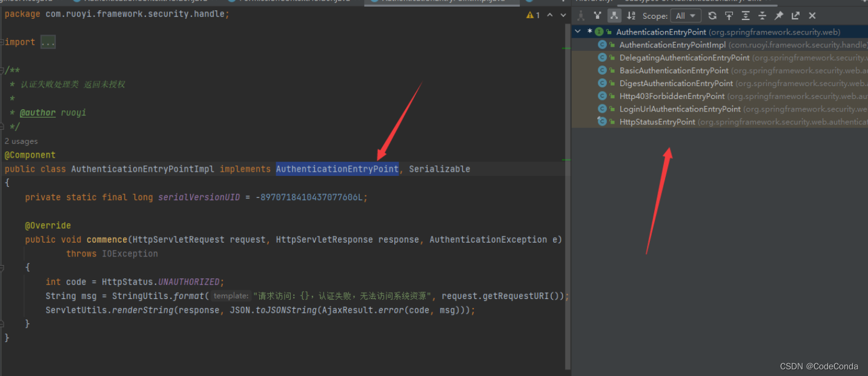Show the class hierarchy view icon
The image size is (868, 376).
(581, 16)
